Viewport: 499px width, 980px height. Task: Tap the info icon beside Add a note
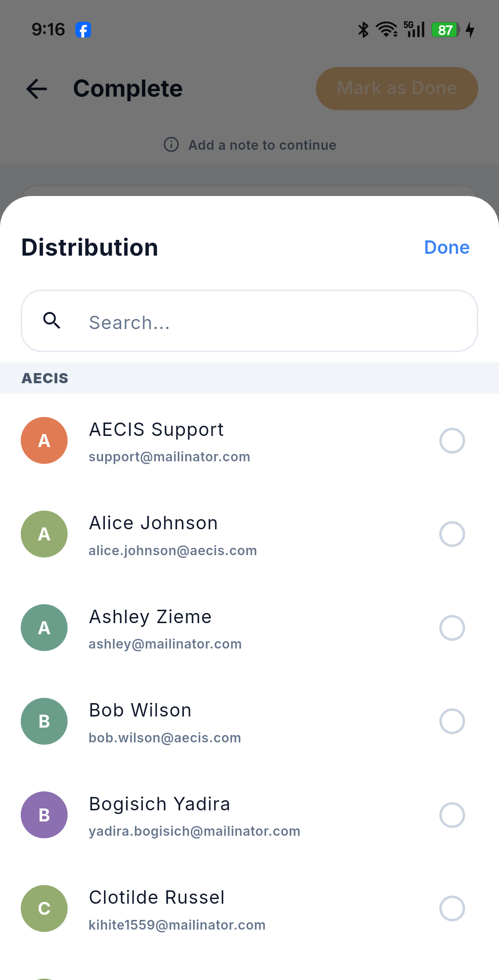[171, 145]
